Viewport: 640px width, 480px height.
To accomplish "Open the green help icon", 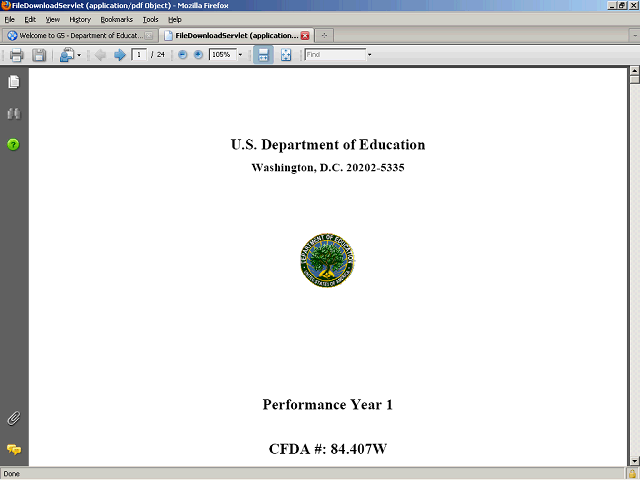I will 13,144.
